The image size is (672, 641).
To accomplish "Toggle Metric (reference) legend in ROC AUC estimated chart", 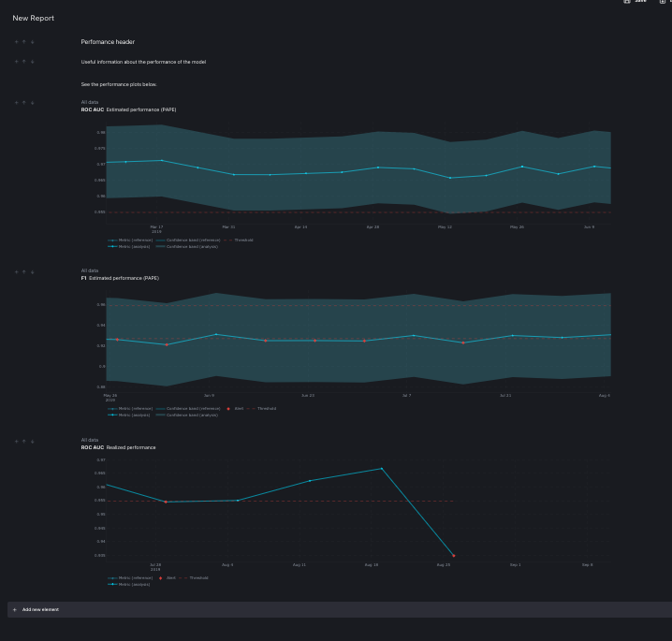I will tap(130, 240).
